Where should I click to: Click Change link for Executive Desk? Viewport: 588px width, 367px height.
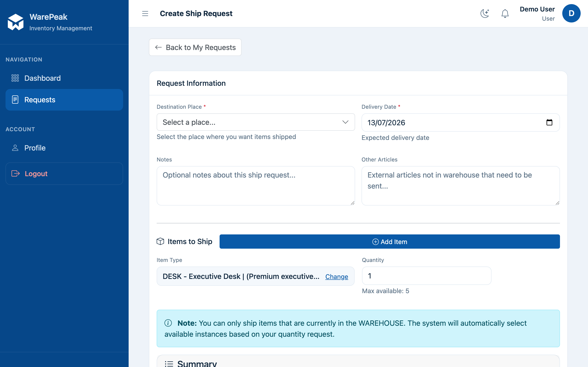click(336, 276)
